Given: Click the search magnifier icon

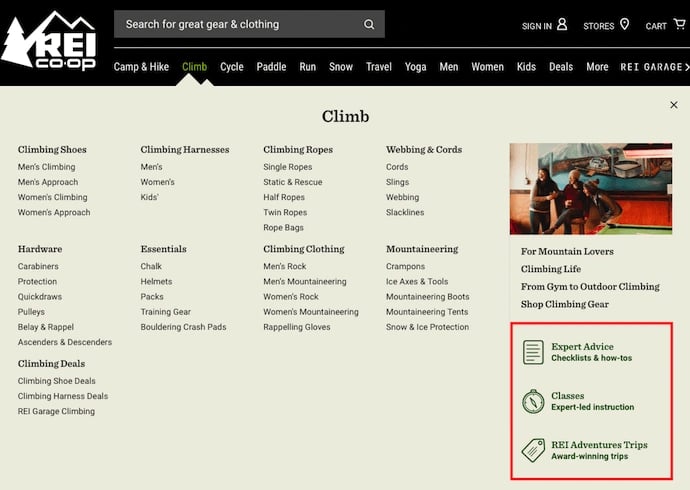Looking at the screenshot, I should pos(369,24).
